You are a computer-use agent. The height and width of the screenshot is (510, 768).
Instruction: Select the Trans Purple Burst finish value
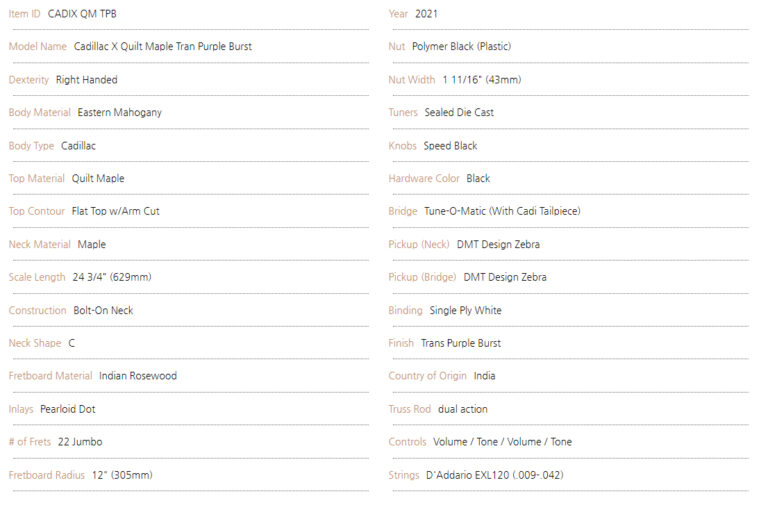[x=461, y=343]
